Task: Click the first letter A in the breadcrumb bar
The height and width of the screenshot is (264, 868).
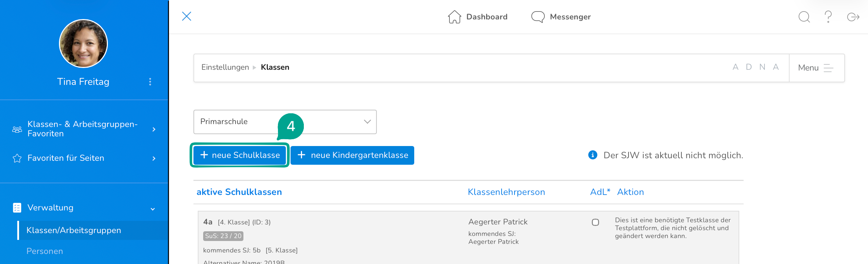Action: (735, 67)
